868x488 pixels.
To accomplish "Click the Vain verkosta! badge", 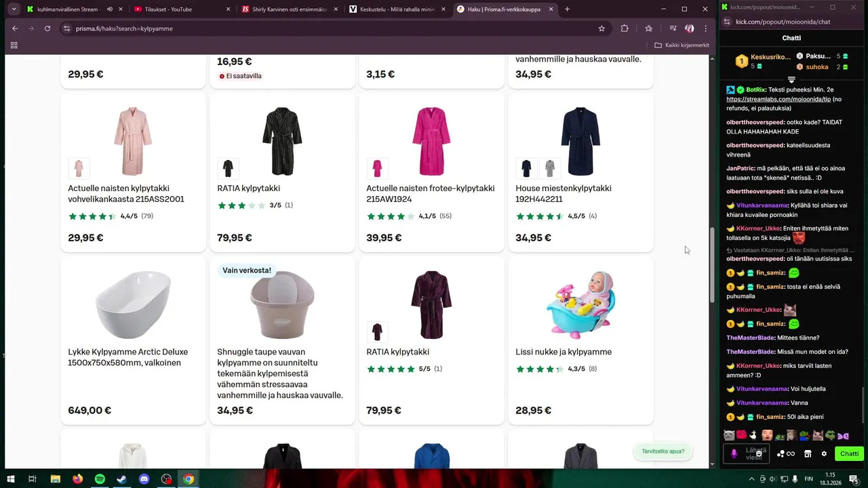I will (x=247, y=270).
